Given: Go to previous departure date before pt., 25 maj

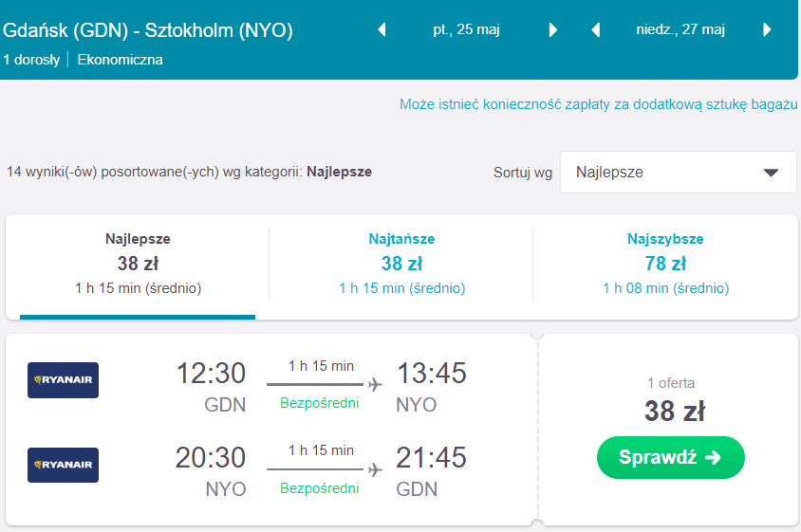Looking at the screenshot, I should 382,29.
